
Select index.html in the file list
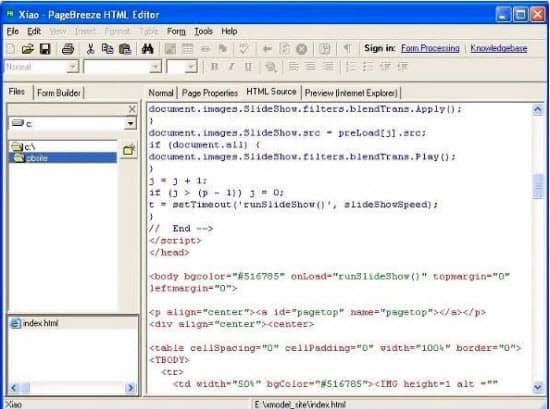35,323
